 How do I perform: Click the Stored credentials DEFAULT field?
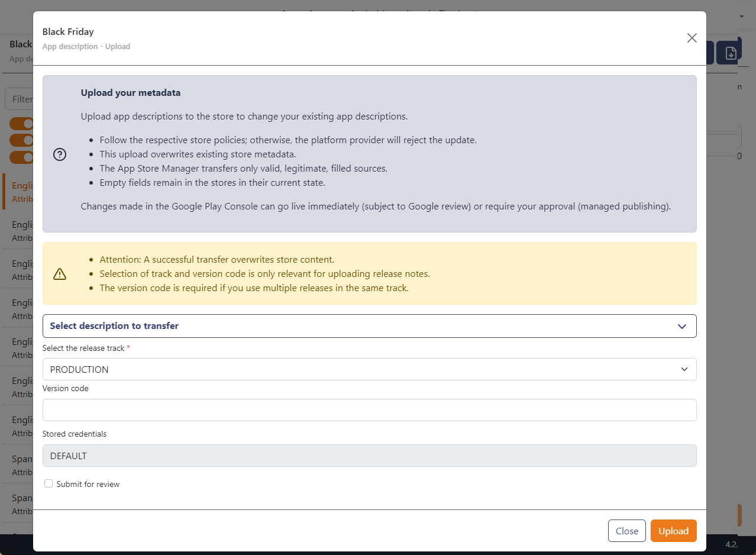[x=369, y=456]
